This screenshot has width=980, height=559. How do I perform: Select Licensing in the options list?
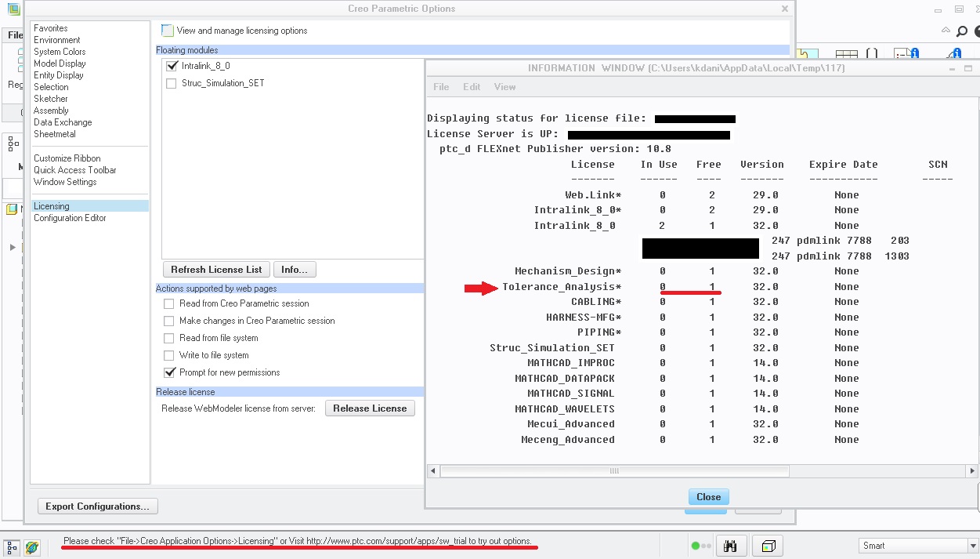tap(90, 206)
